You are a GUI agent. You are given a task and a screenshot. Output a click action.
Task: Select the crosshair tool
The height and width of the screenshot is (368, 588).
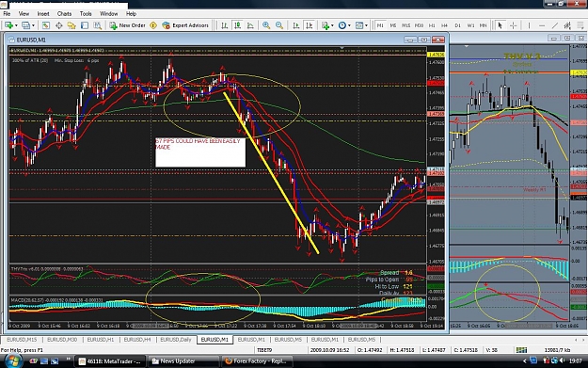click(513, 25)
